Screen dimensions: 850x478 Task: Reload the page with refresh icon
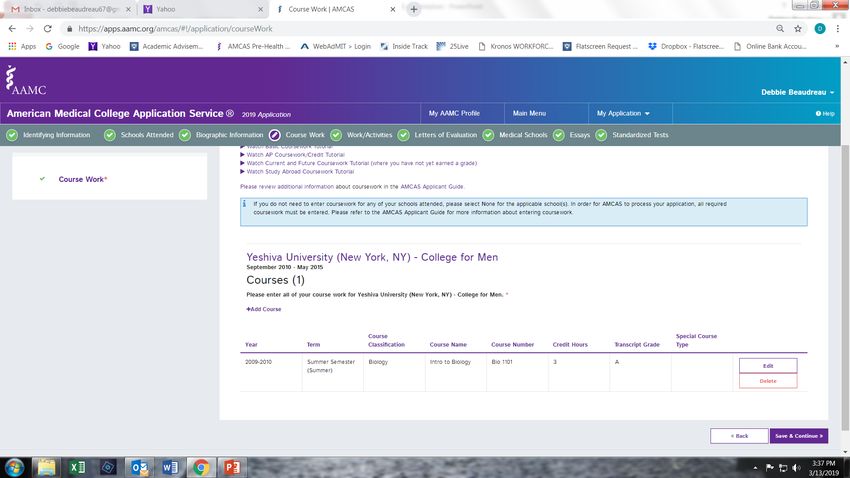[48, 29]
